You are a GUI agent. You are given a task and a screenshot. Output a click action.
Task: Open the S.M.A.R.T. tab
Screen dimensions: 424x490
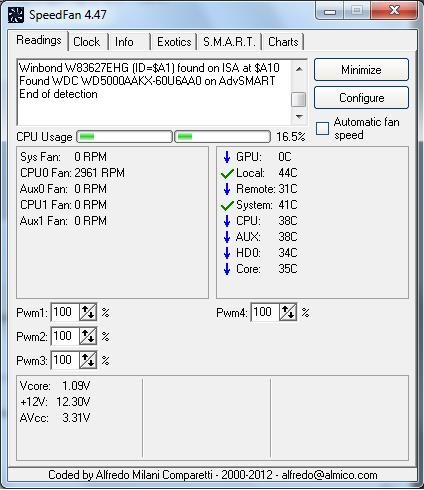click(x=229, y=42)
